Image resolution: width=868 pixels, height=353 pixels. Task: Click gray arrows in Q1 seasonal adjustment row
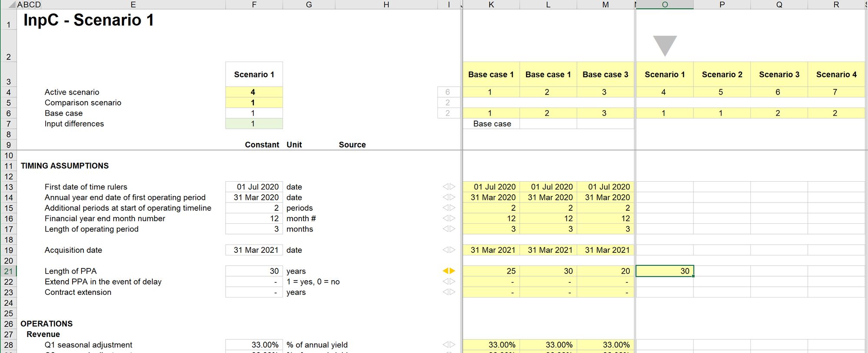pos(449,345)
